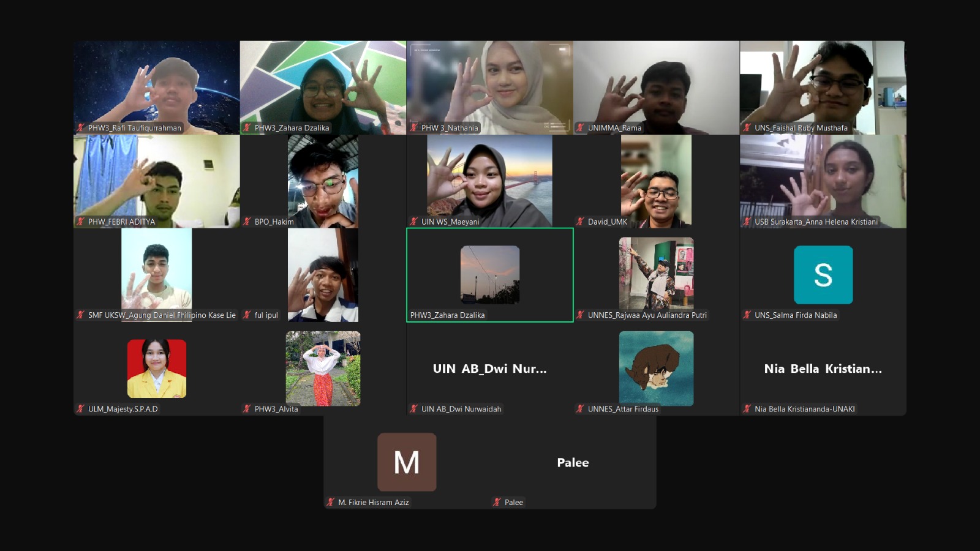
Task: Click the muted mic icon beside Palee's name
Action: point(496,502)
